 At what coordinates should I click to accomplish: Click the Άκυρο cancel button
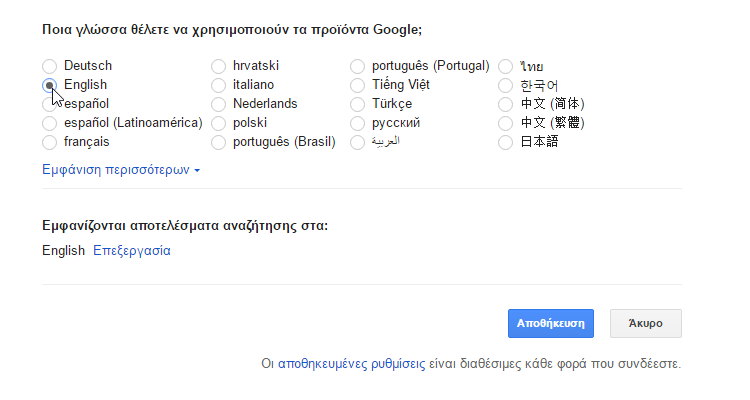pyautogui.click(x=646, y=323)
